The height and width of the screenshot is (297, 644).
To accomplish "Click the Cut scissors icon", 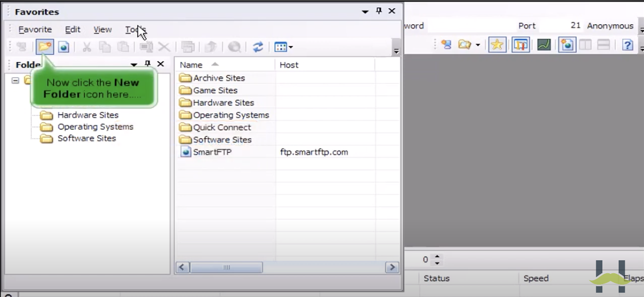I will 86,47.
